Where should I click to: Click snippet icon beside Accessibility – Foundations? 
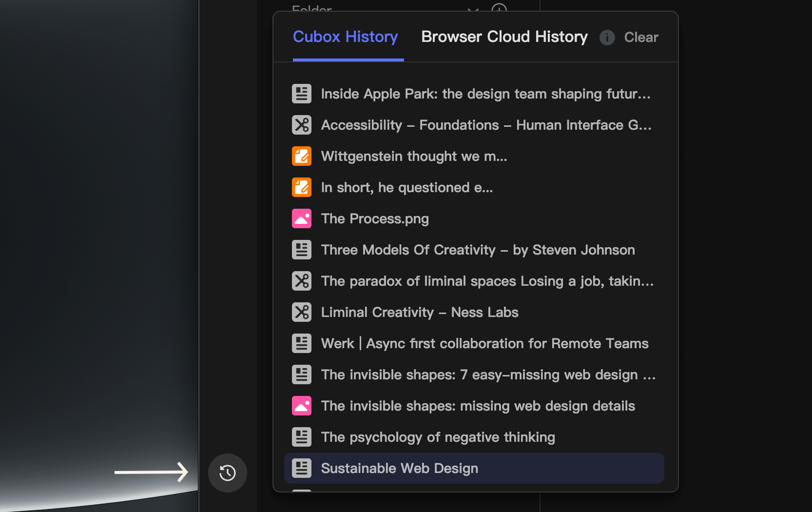click(x=302, y=125)
